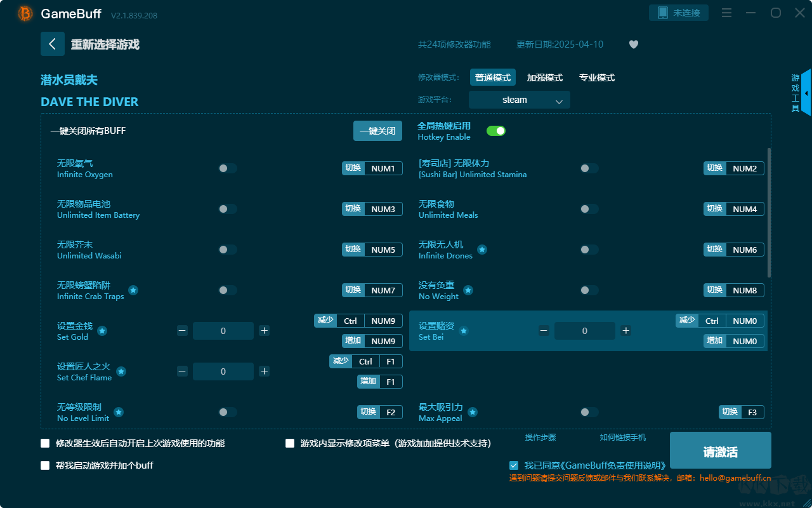
Task: Toggle the global Hotkey Enable switch
Action: pyautogui.click(x=496, y=131)
